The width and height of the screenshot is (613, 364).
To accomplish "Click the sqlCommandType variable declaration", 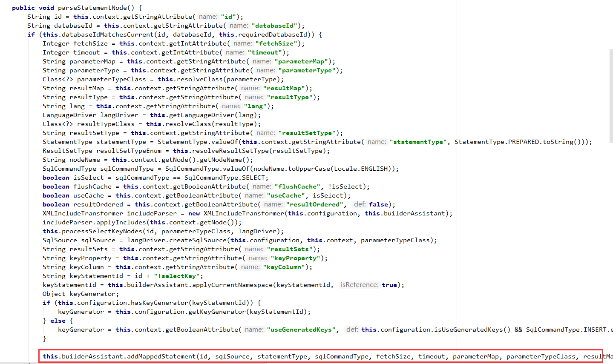I will click(127, 169).
